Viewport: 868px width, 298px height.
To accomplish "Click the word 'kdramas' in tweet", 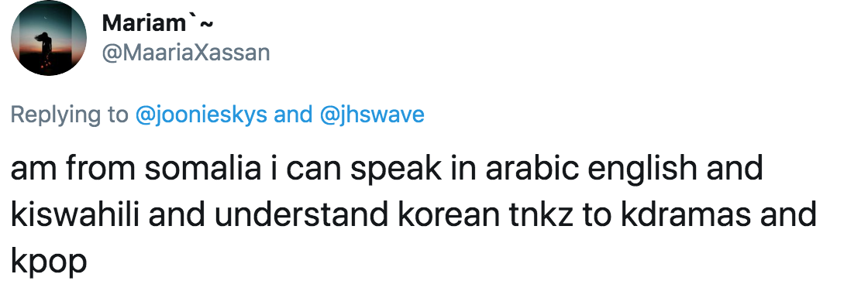I will pyautogui.click(x=685, y=214).
